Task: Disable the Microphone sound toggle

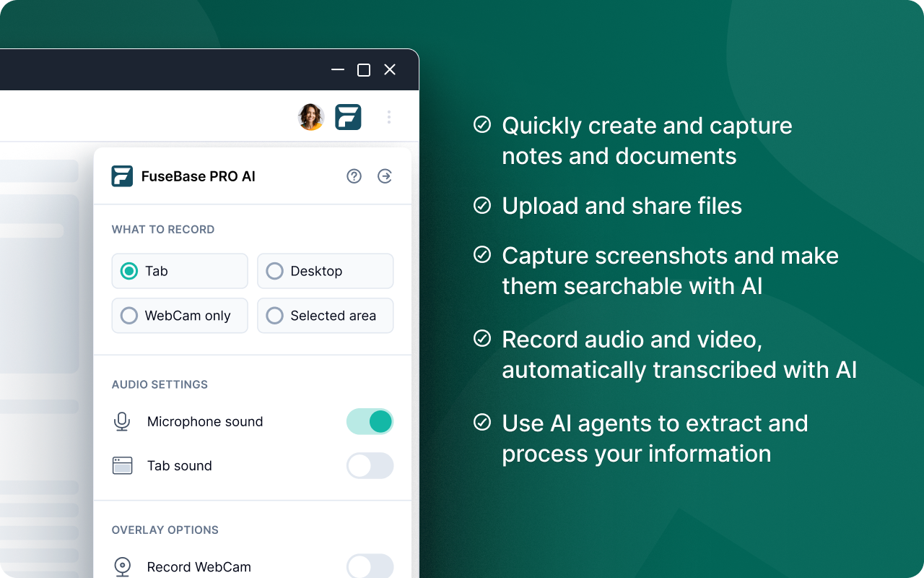Action: 370,421
